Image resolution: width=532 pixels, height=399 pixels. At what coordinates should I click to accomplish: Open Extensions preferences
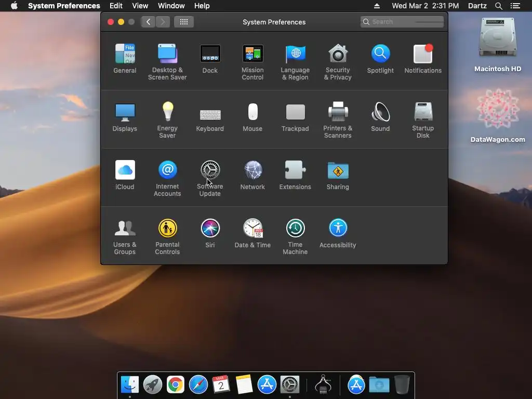295,175
